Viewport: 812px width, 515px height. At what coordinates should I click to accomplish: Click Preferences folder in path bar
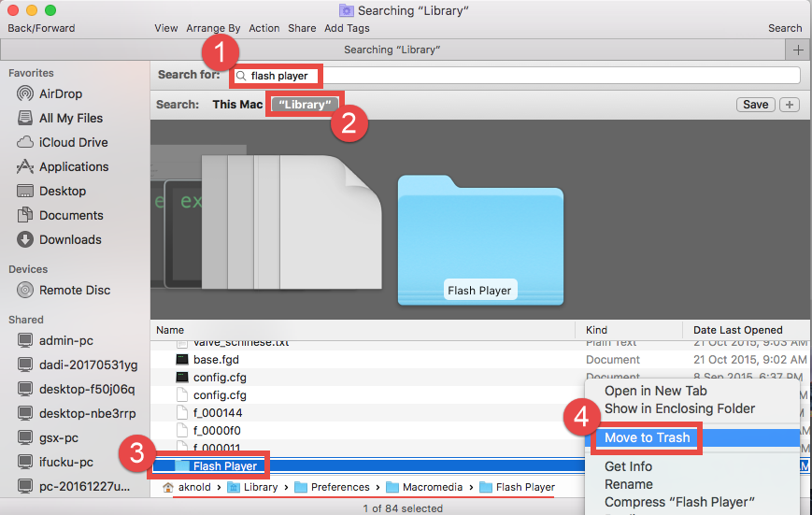(x=332, y=488)
